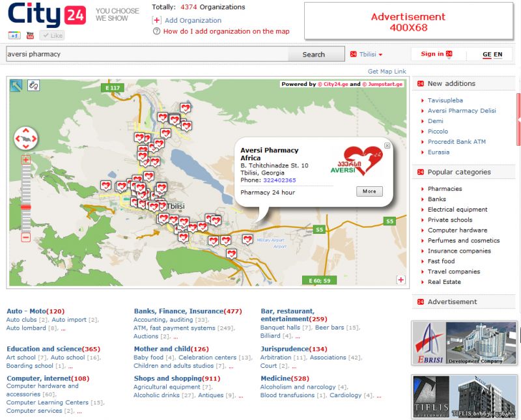Click the search text field
521x420 pixels.
[x=147, y=54]
